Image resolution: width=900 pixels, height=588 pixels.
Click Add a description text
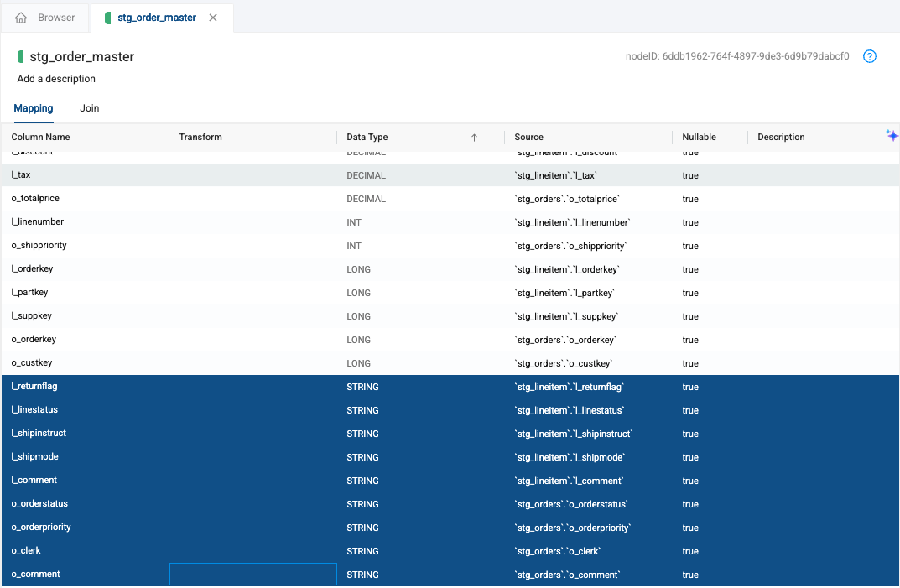point(56,79)
